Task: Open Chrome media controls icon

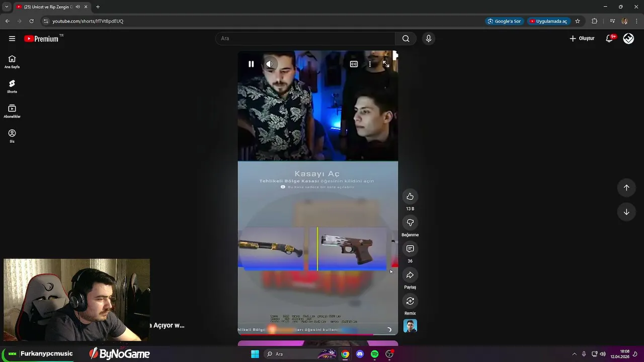Action: 612,21
